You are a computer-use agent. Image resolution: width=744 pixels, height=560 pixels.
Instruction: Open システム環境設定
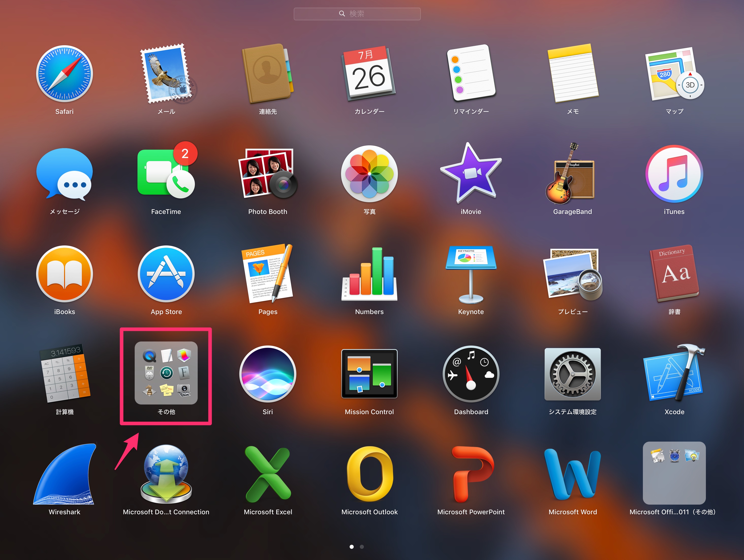pyautogui.click(x=572, y=374)
